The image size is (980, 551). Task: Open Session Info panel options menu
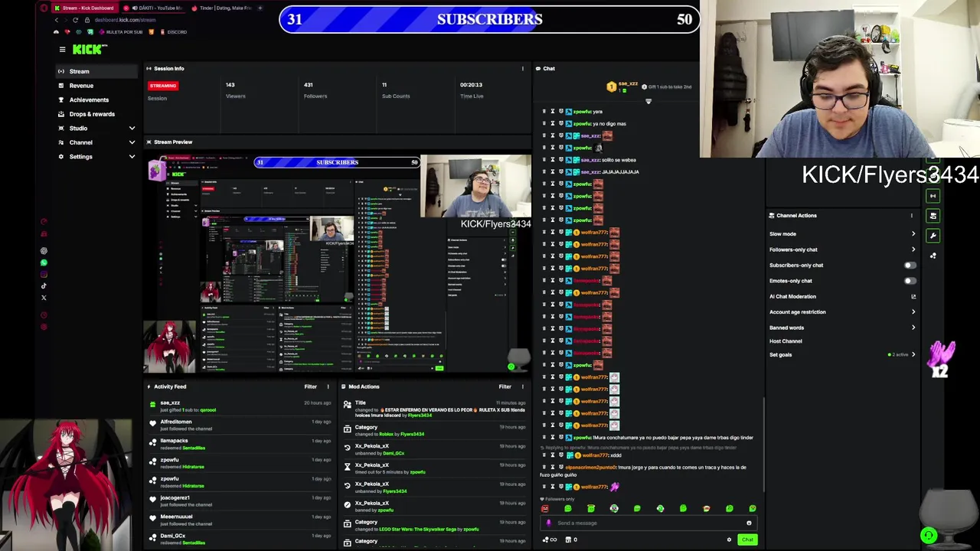tap(523, 69)
